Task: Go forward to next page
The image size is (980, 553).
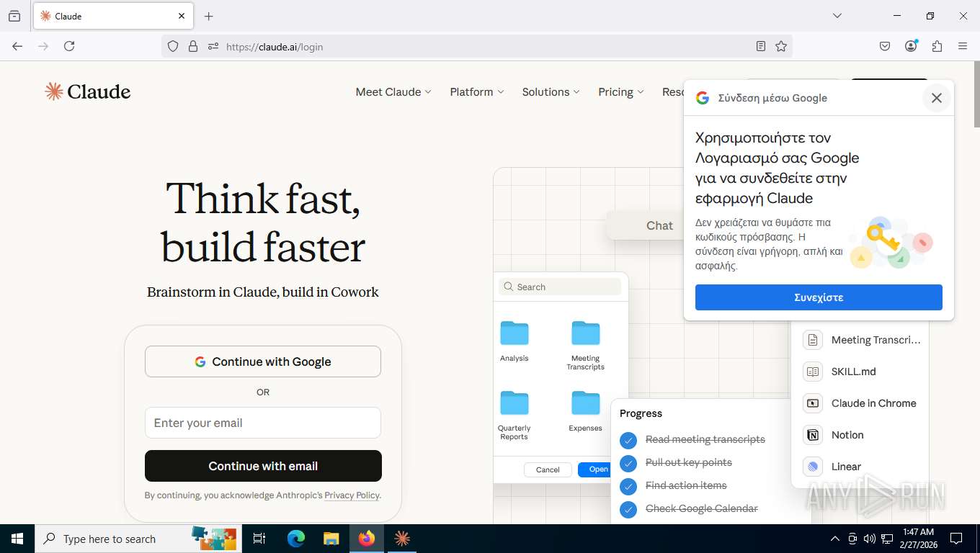Action: pyautogui.click(x=43, y=46)
